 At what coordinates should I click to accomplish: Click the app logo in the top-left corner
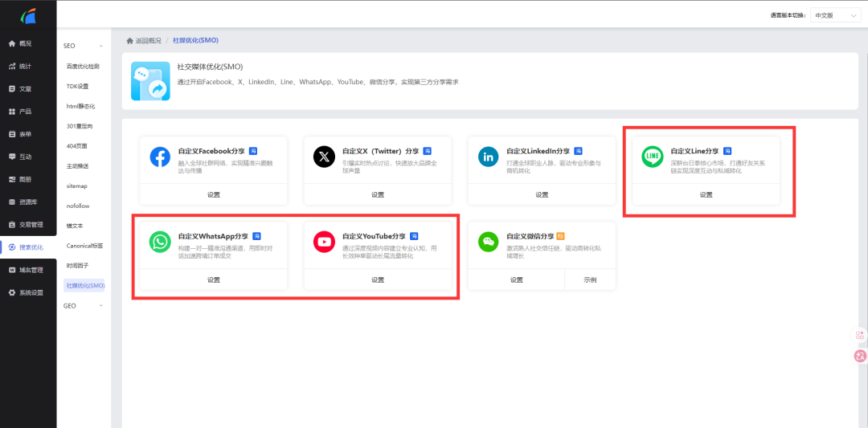(x=28, y=17)
